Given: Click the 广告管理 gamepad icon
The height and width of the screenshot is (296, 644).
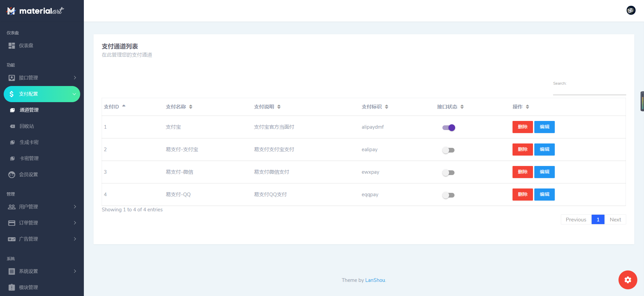Looking at the screenshot, I should click(12, 239).
